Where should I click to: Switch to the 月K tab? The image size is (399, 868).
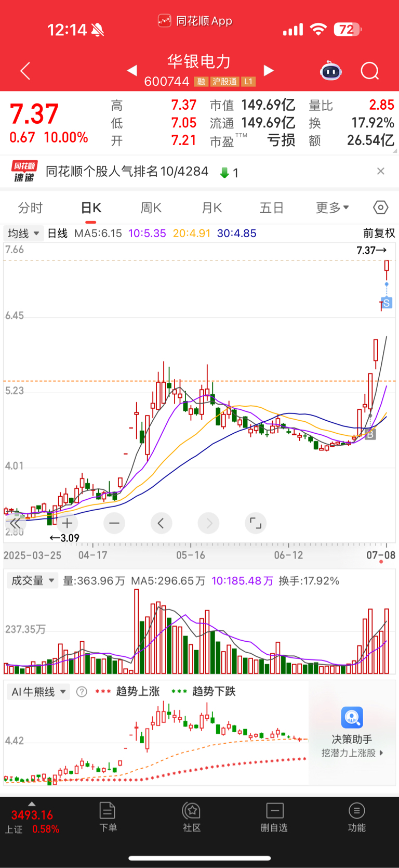pos(212,208)
